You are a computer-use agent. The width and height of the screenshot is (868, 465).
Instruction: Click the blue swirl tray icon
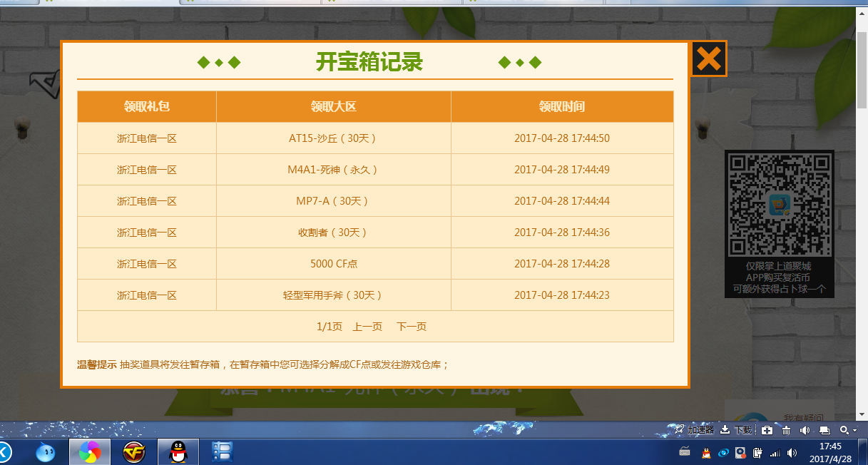click(723, 452)
